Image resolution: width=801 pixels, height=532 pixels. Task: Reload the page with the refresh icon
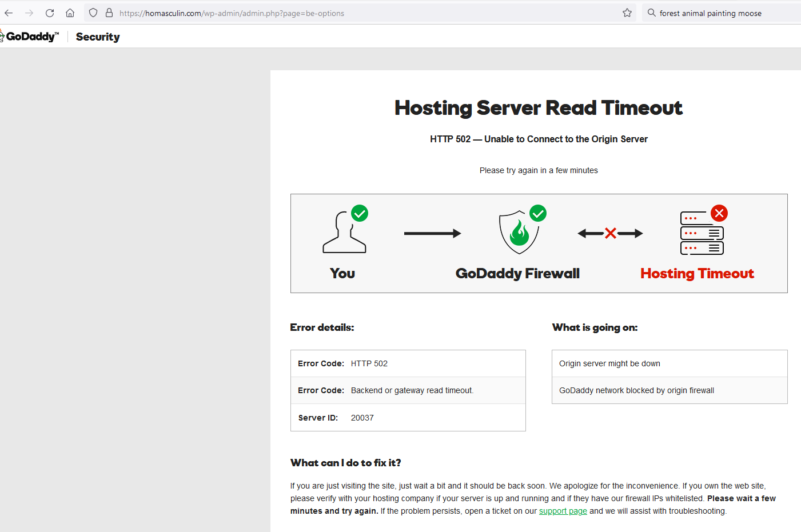[50, 13]
